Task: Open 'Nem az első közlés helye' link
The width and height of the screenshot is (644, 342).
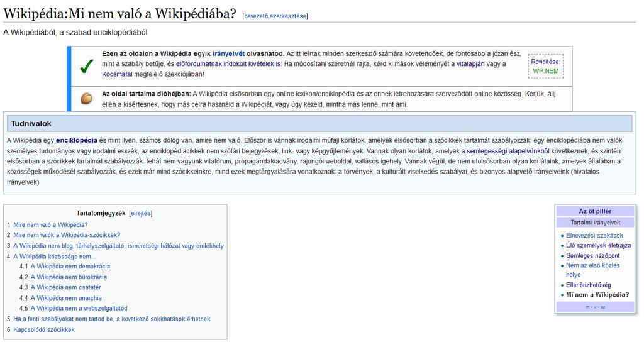Action: (592, 270)
